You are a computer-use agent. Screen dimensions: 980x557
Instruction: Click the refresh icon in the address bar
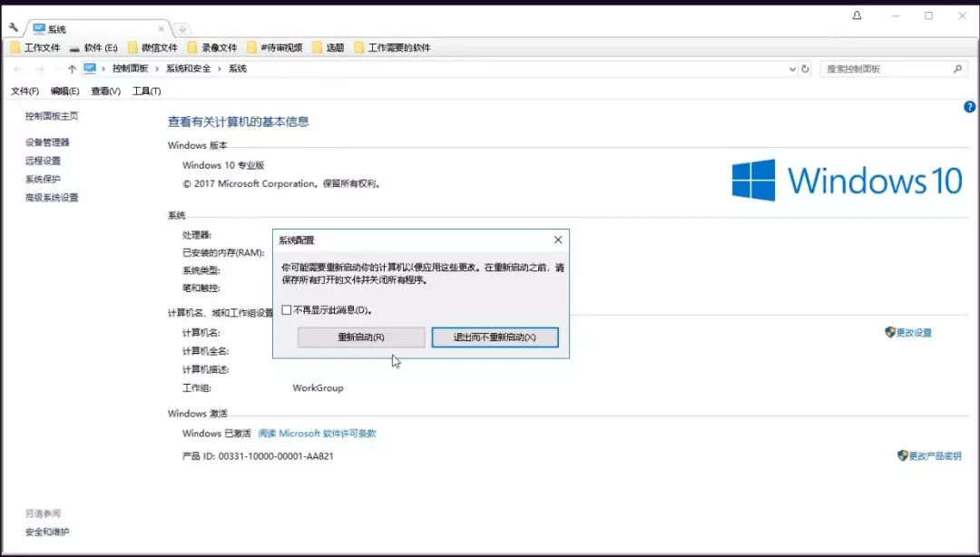807,68
